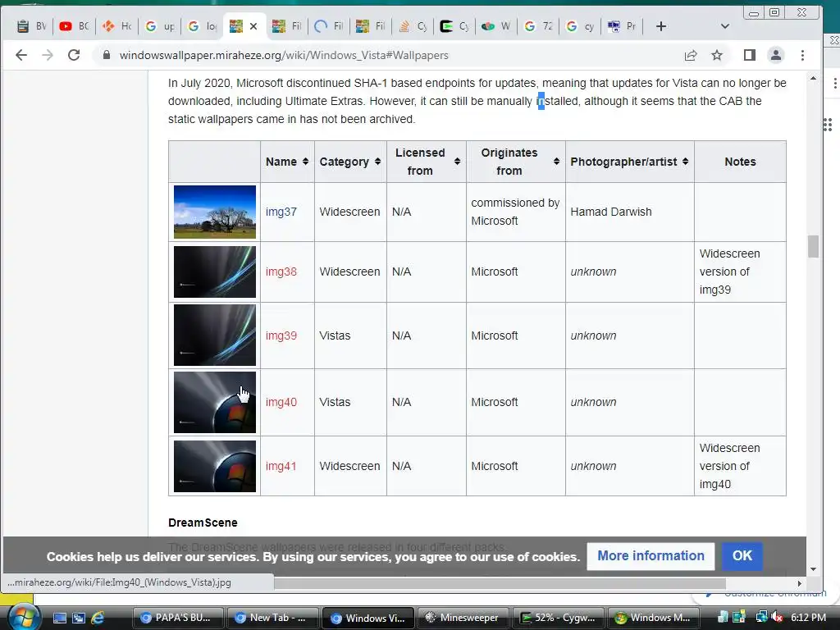
Task: Click Show Desktop quick launch icon
Action: (59, 619)
